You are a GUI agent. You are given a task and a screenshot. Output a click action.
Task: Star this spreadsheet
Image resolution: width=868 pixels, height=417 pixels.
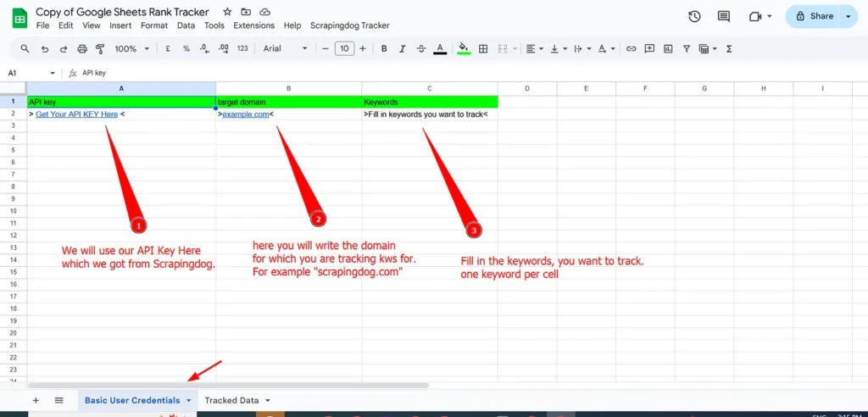pyautogui.click(x=227, y=12)
